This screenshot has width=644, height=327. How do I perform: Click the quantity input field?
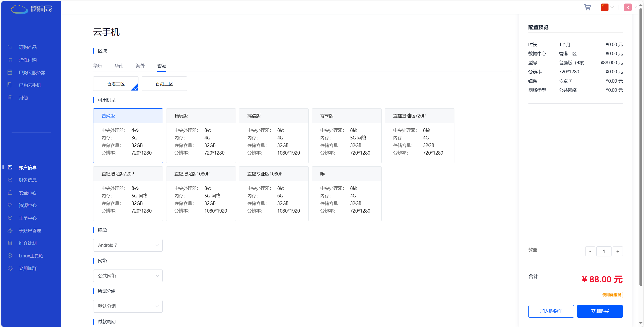(604, 251)
